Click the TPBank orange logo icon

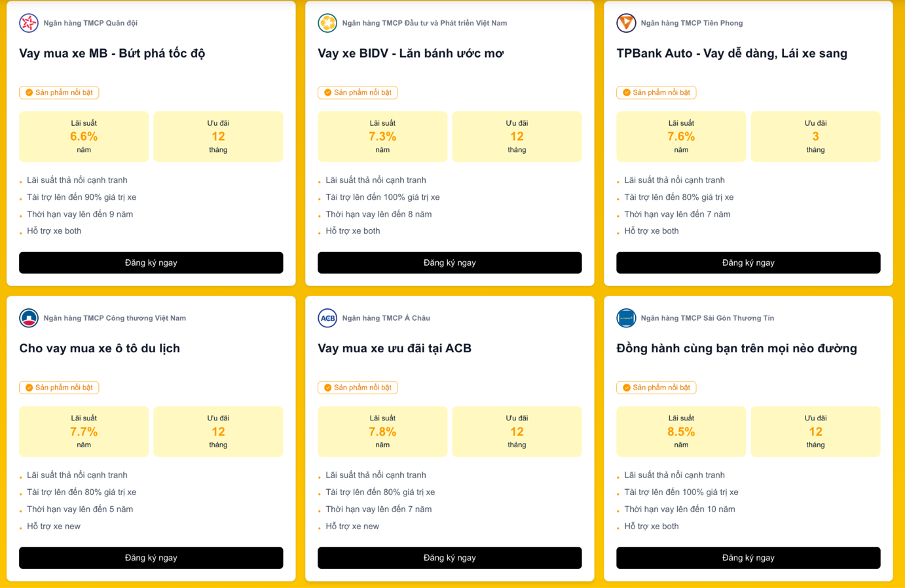[x=626, y=23]
